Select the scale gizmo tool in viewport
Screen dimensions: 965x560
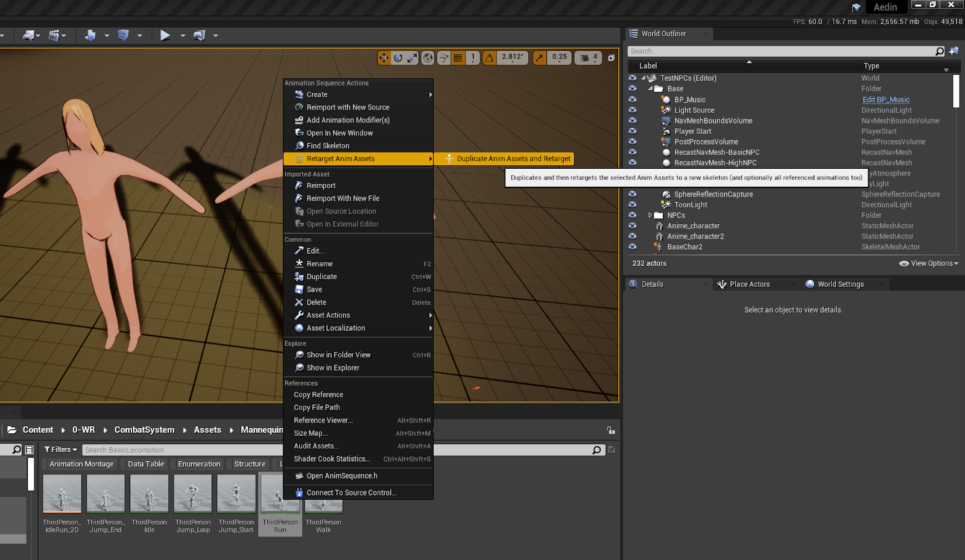click(x=413, y=58)
